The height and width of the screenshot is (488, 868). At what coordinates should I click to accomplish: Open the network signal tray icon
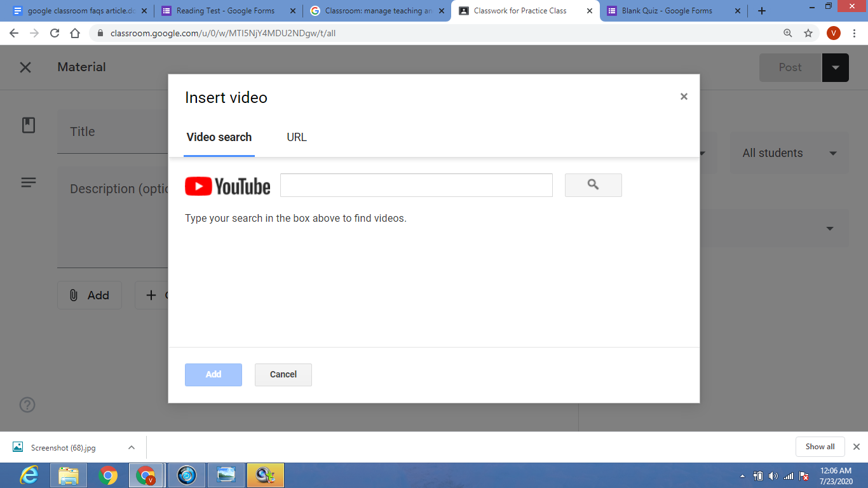click(x=789, y=476)
